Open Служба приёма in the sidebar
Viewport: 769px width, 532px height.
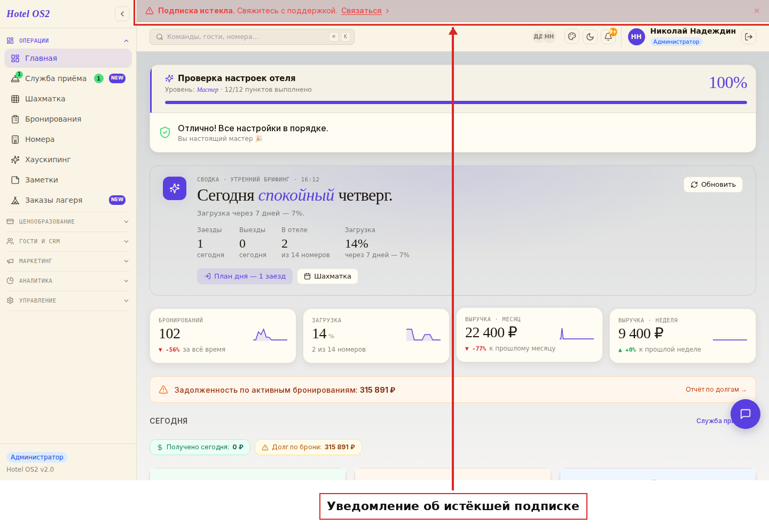click(68, 78)
